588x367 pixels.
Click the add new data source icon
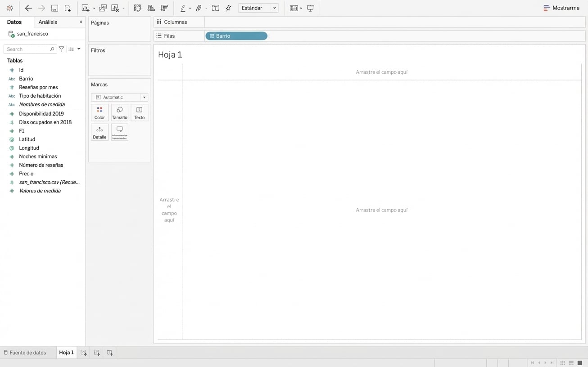coord(68,8)
